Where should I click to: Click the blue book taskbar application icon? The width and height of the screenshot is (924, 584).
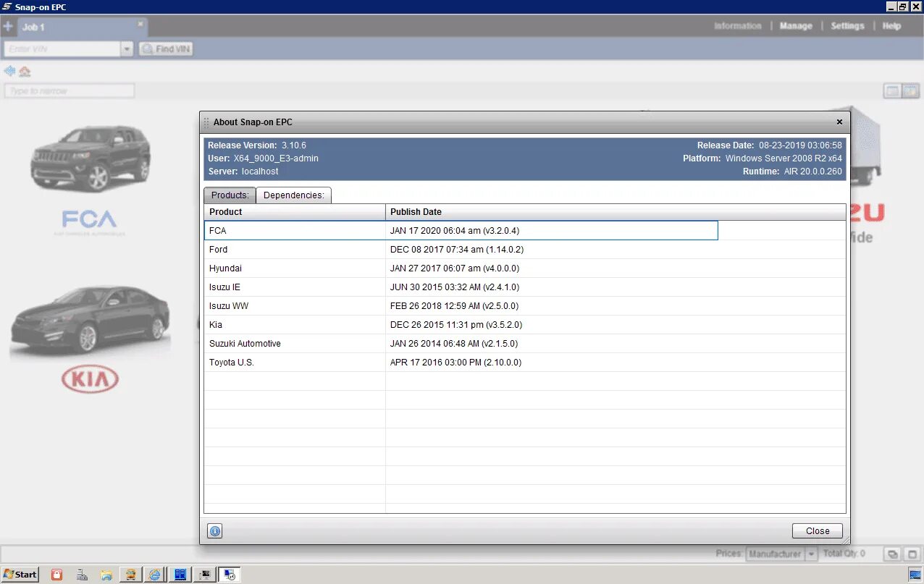coord(180,575)
